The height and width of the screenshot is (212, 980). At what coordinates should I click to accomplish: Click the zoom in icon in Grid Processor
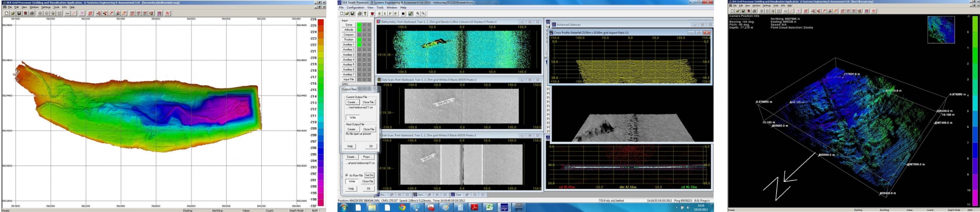coord(40,13)
